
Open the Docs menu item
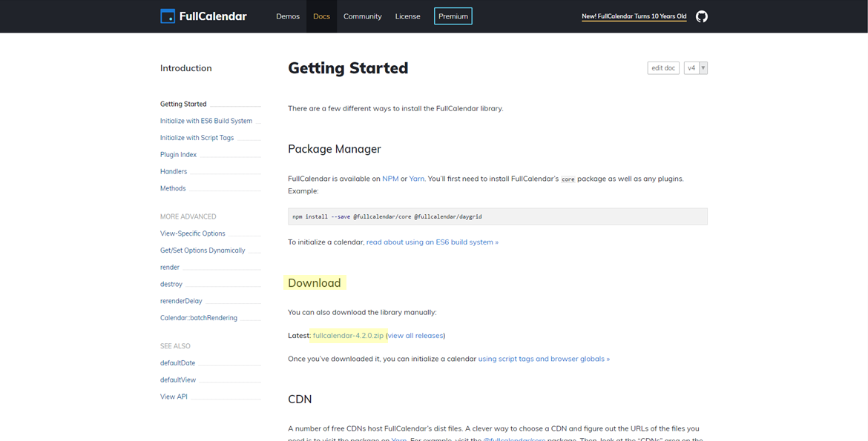coord(322,16)
